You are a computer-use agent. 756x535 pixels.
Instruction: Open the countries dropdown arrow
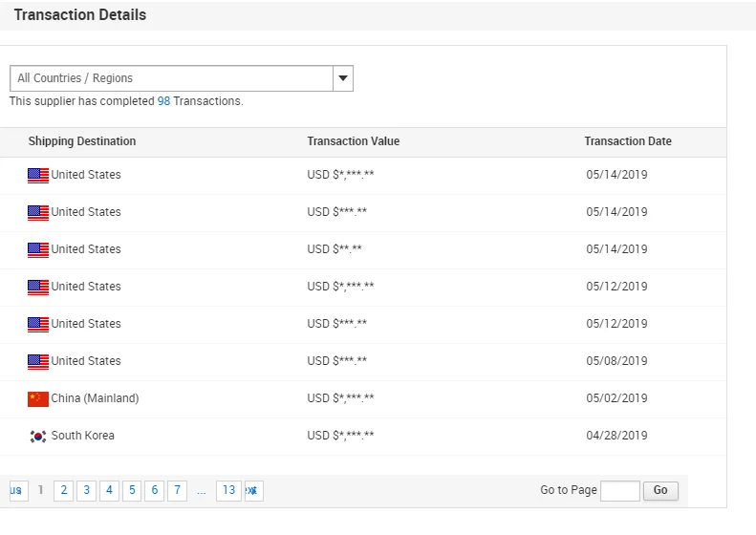coord(343,78)
